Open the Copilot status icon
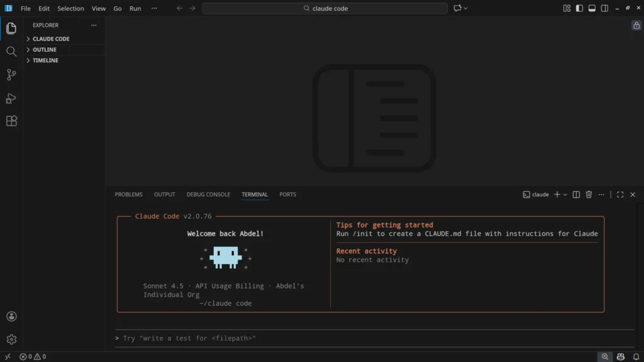The image size is (644, 362). pos(621,357)
